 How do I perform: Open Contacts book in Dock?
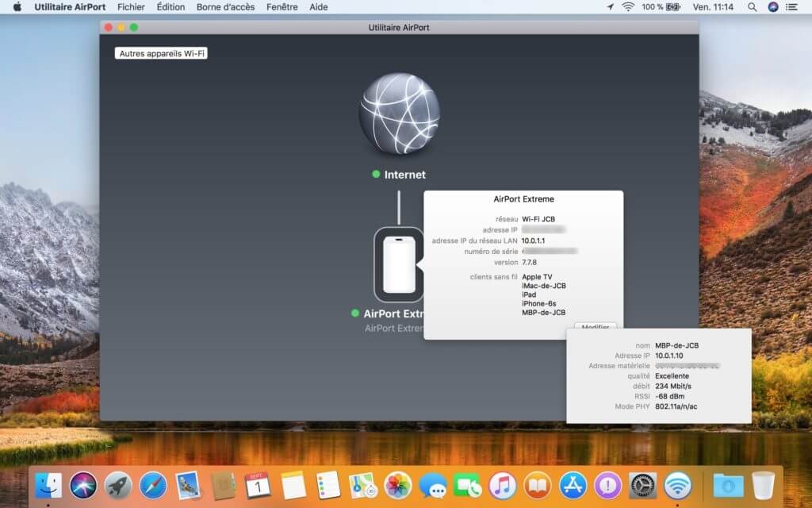click(x=223, y=486)
